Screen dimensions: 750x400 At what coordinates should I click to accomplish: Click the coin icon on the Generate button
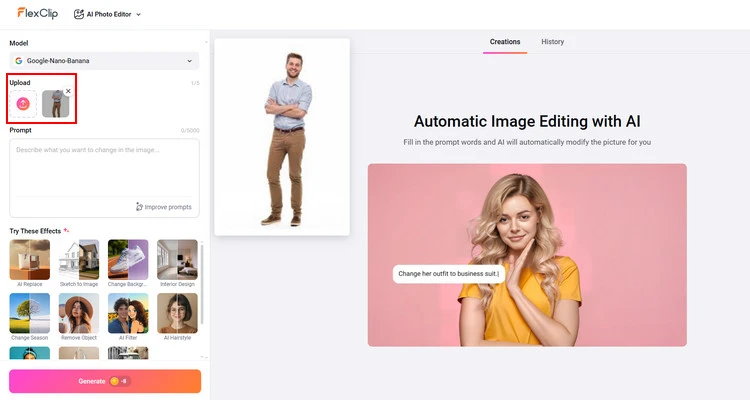point(114,381)
